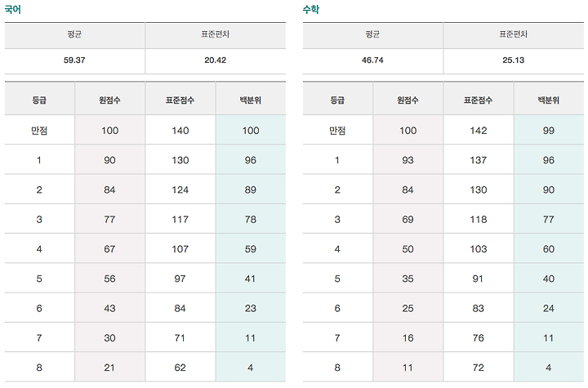
Task: Click 표준점수 column header in 수학 table
Action: 478,100
